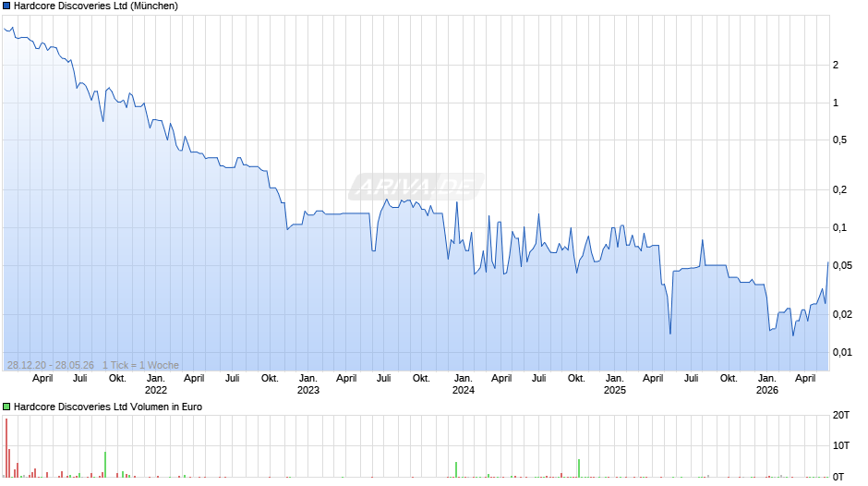
Task: Click the ARIVA.DE watermark logo in chart center
Action: (x=416, y=187)
